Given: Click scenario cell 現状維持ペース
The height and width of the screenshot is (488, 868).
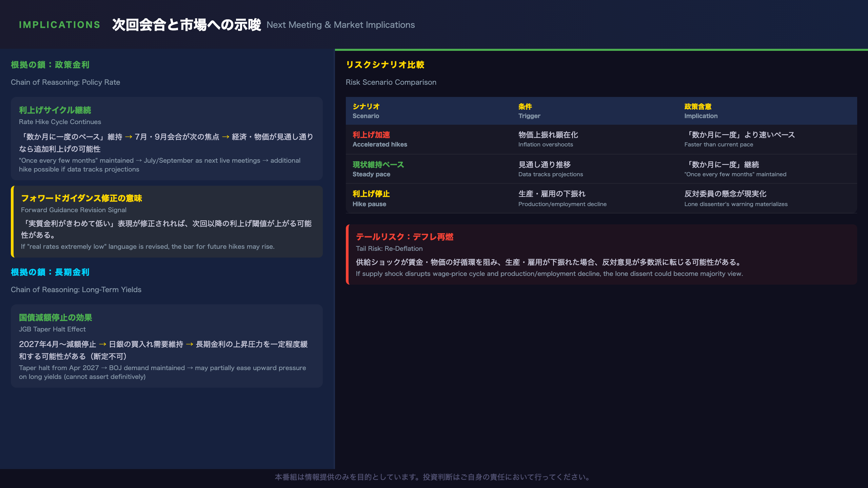Looking at the screenshot, I should pos(378,165).
